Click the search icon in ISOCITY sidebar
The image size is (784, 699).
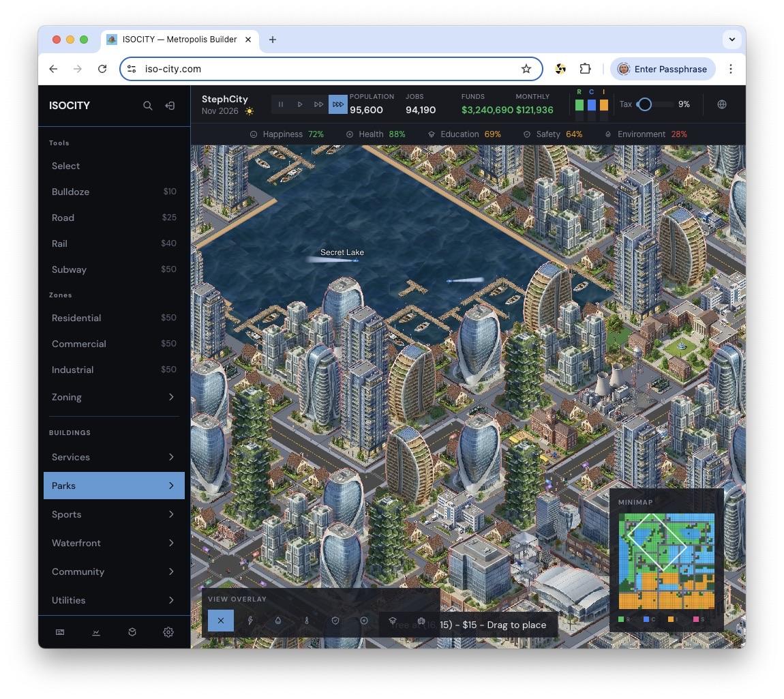point(147,106)
